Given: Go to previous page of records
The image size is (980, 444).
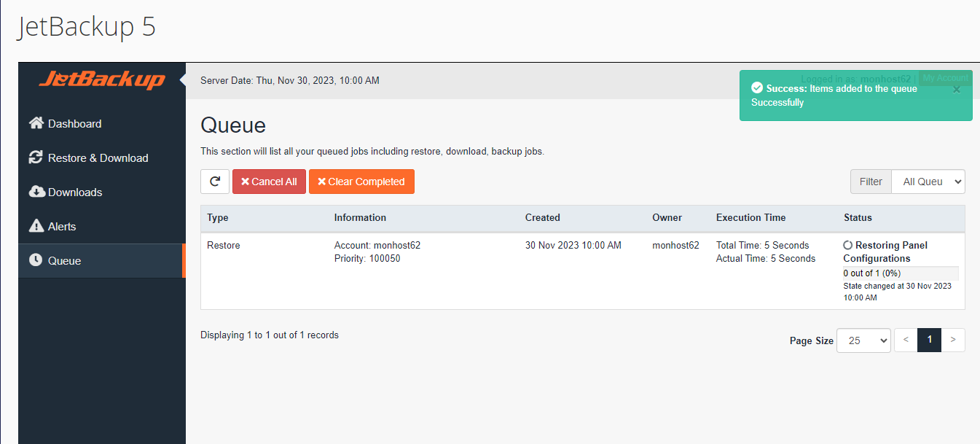Looking at the screenshot, I should click(906, 340).
